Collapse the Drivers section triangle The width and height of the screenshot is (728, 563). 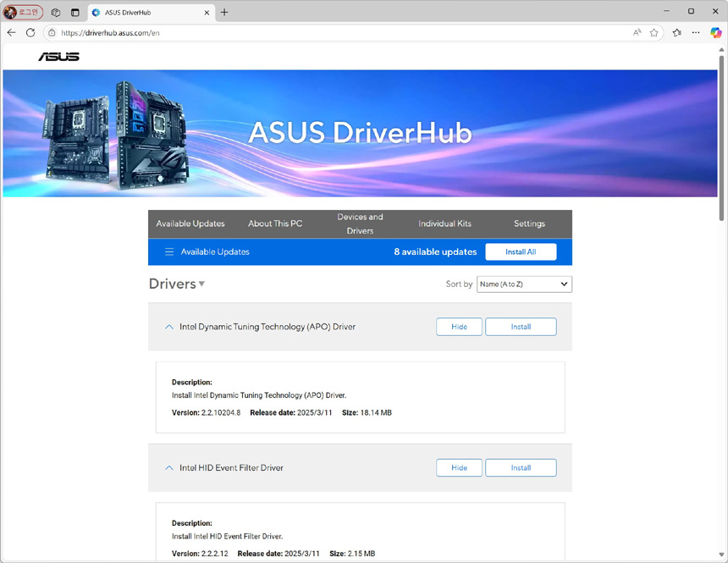click(x=201, y=284)
